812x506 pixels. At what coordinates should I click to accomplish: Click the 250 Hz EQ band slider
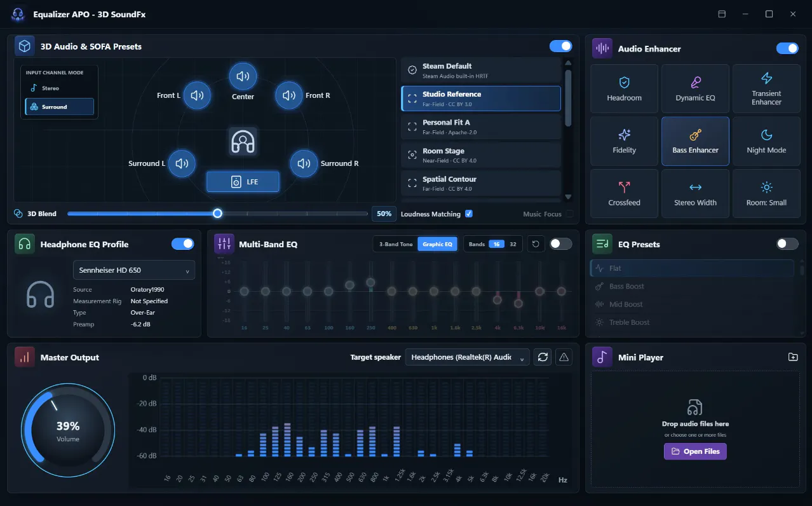pos(370,282)
